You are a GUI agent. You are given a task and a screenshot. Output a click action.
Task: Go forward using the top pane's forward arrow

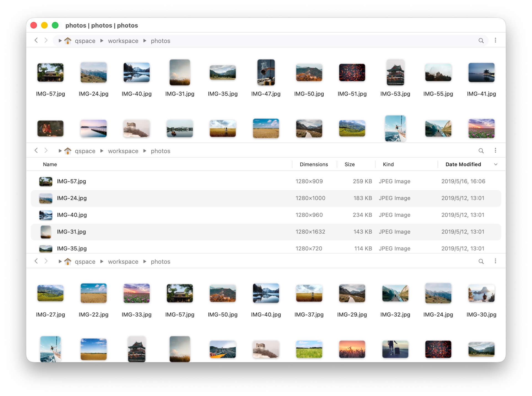click(x=46, y=40)
